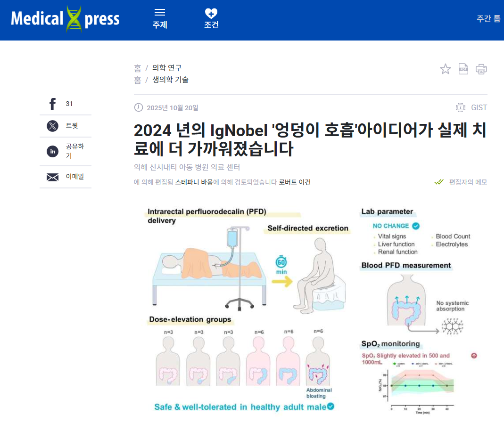Toggle the star to favorite this article
This screenshot has height=423, width=504.
(x=445, y=69)
